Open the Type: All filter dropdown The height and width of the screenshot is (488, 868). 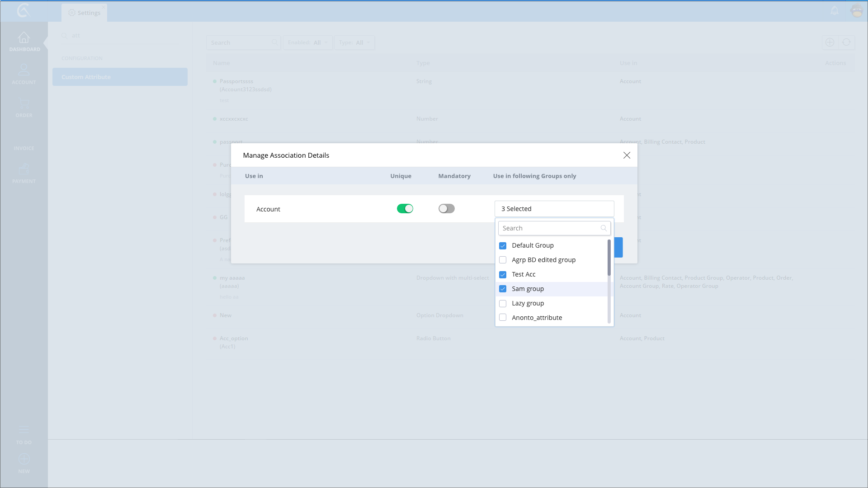(354, 42)
